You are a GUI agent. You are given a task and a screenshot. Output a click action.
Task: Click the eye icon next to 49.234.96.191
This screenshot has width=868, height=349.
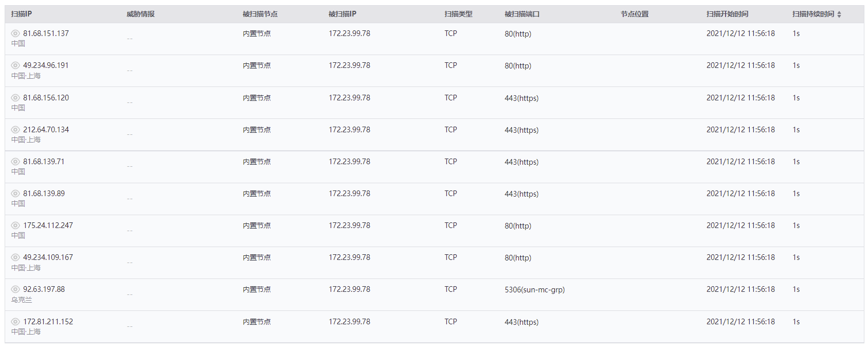(x=15, y=65)
